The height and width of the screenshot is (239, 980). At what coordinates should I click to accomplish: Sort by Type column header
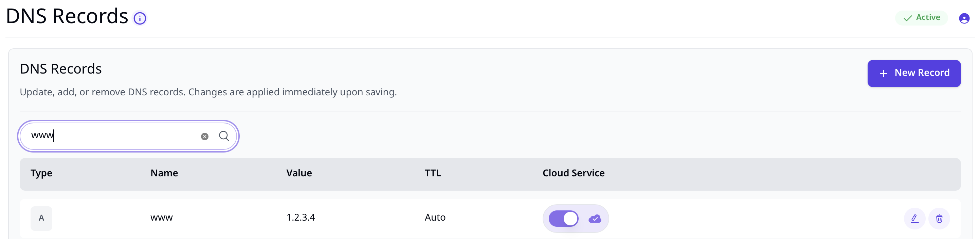tap(41, 173)
